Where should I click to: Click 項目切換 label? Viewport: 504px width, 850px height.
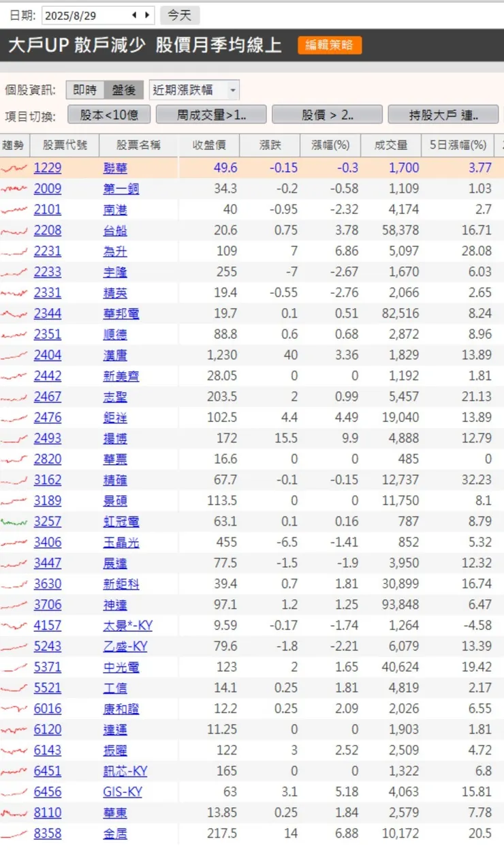[29, 115]
